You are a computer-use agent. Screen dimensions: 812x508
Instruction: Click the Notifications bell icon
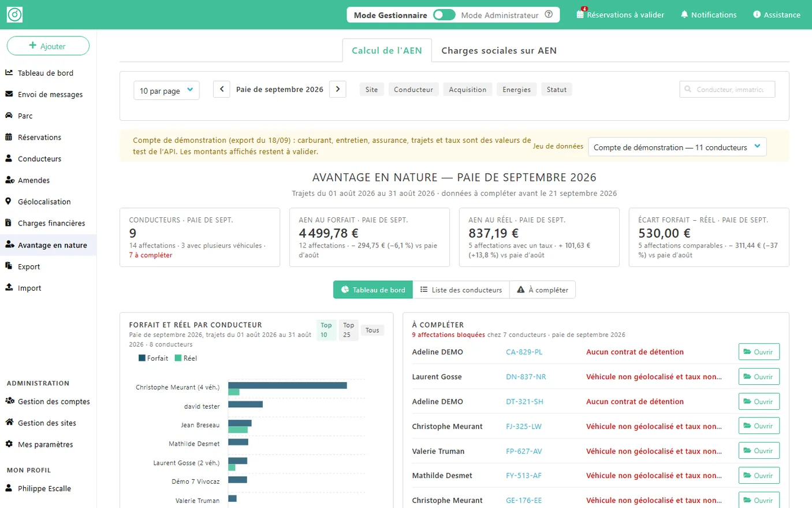[684, 14]
